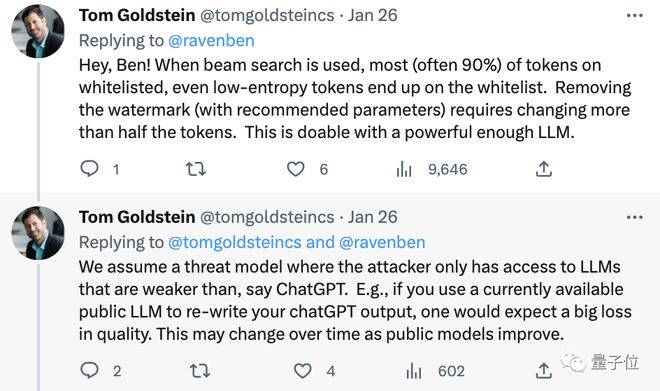Image resolution: width=660 pixels, height=391 pixels.
Task: Open @ravenben profile link in first tweet
Action: (211, 41)
